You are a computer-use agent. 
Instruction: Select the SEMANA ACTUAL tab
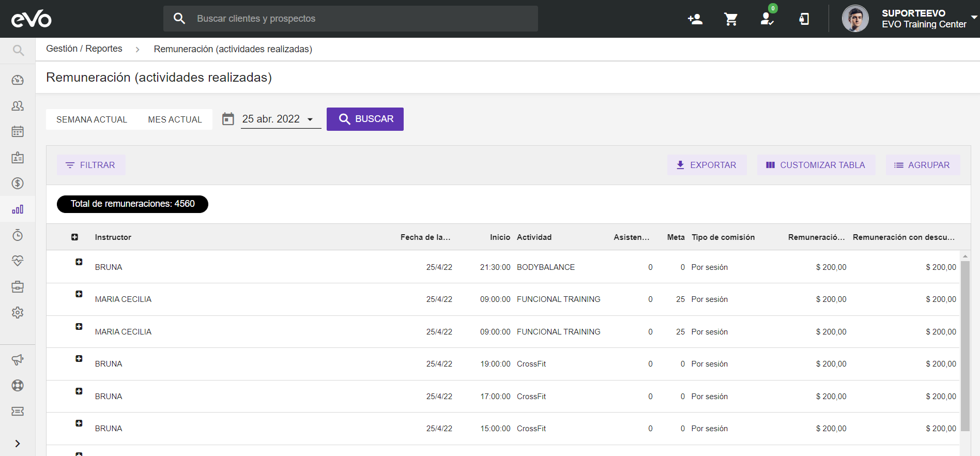point(91,119)
